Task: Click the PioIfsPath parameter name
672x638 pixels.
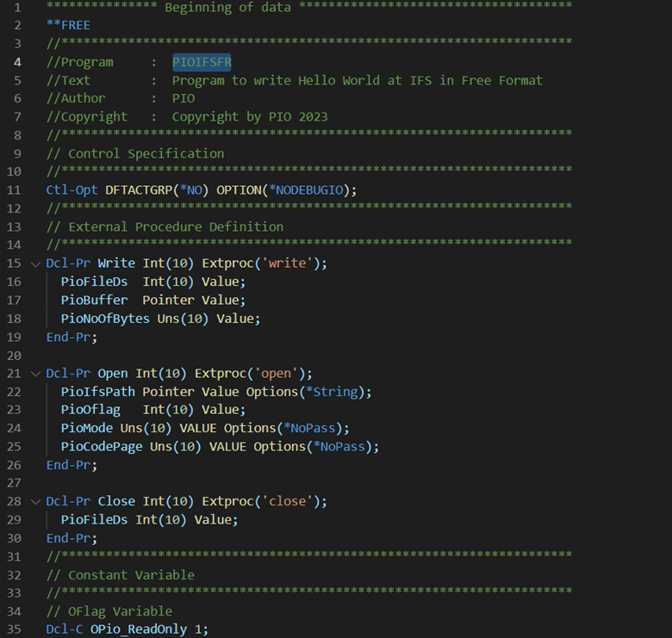Action: tap(97, 392)
